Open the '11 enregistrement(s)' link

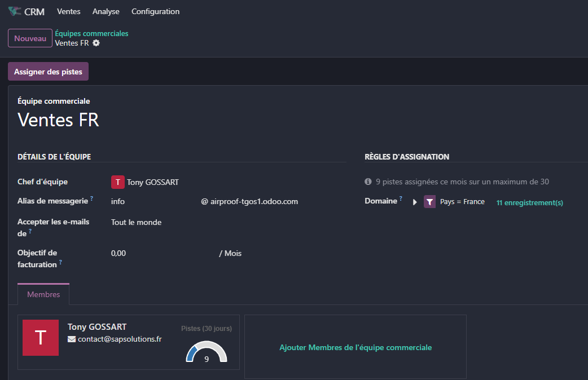coord(529,202)
